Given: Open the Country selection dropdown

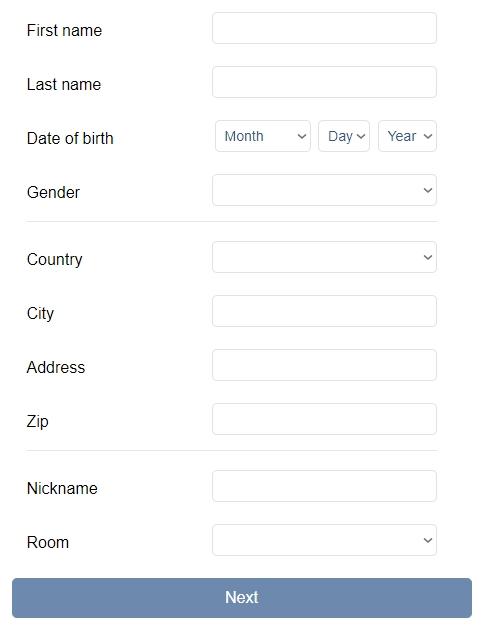Looking at the screenshot, I should [324, 257].
